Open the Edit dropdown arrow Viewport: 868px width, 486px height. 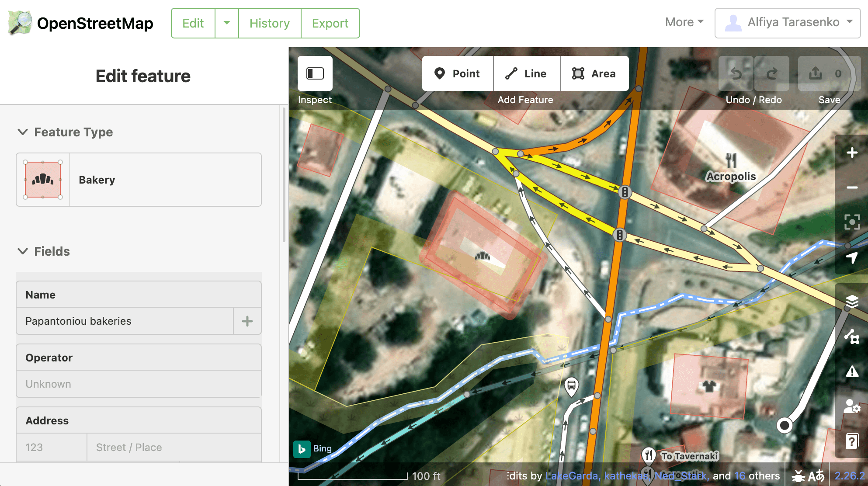[x=227, y=23]
